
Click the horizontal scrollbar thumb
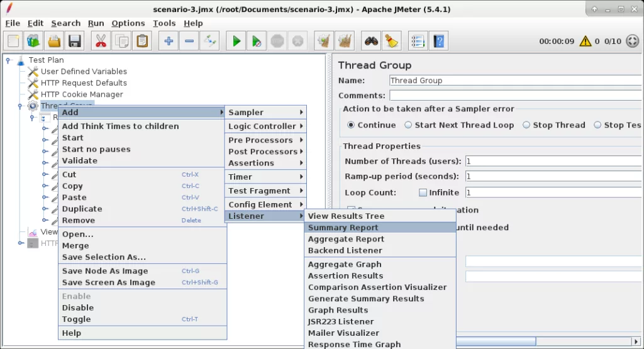coord(496,341)
